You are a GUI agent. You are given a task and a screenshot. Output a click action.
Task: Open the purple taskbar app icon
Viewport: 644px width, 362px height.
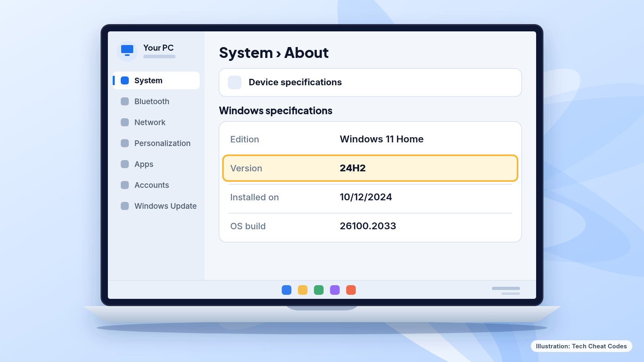click(x=335, y=290)
